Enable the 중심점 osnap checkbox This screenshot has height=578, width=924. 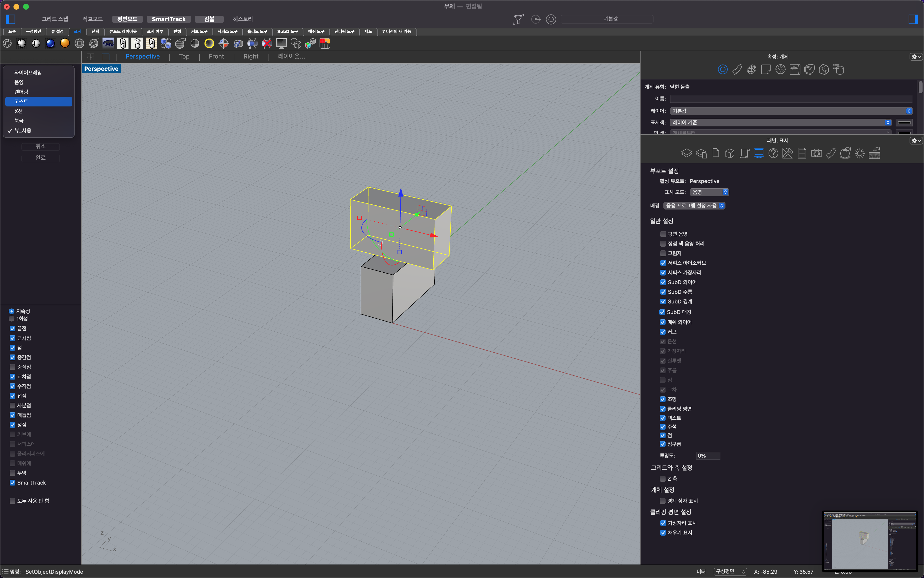13,367
